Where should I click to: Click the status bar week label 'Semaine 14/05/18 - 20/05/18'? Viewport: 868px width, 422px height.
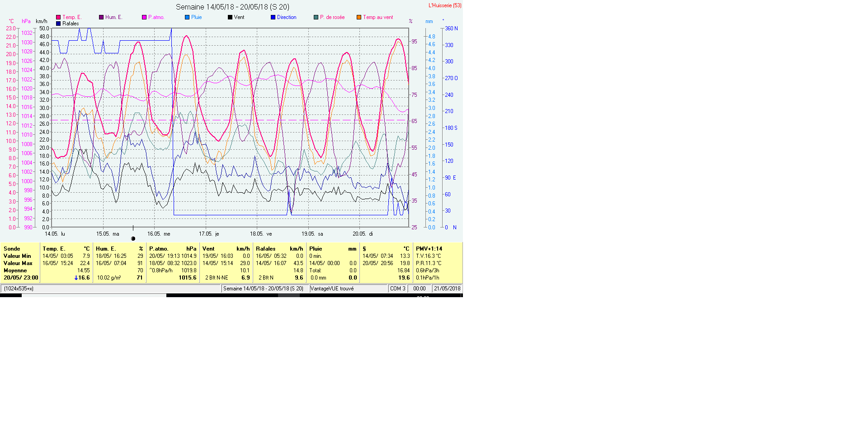click(263, 289)
